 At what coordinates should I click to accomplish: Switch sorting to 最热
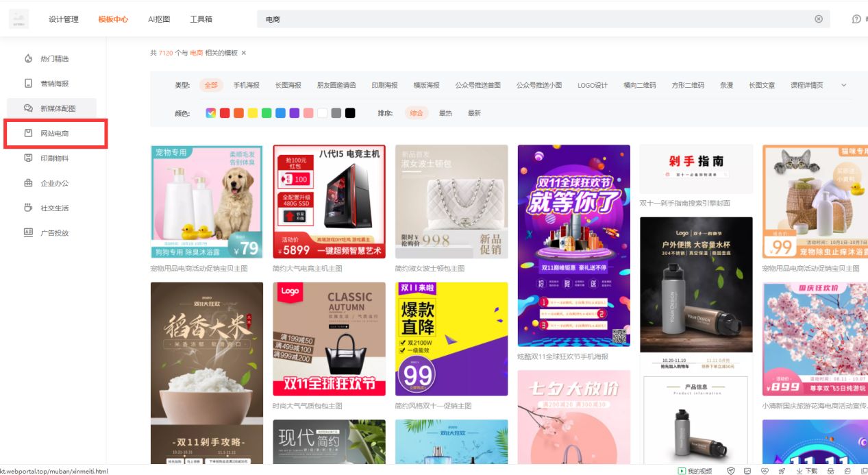pyautogui.click(x=446, y=112)
